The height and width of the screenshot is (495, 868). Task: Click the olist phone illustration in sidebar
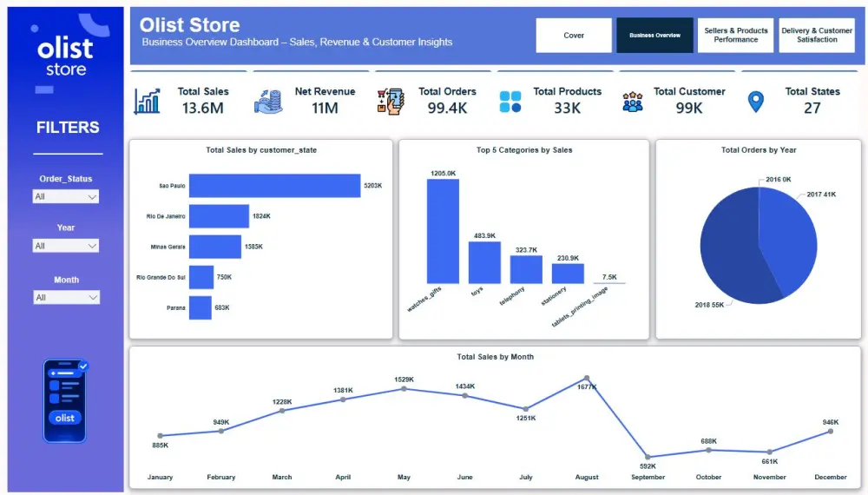[65, 401]
